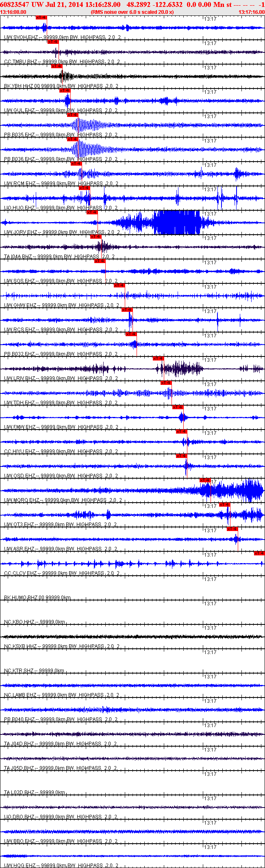The height and width of the screenshot is (868, 265).
Task: Select the red pick marker on the CC.CLCV trace
Action: 259,553
